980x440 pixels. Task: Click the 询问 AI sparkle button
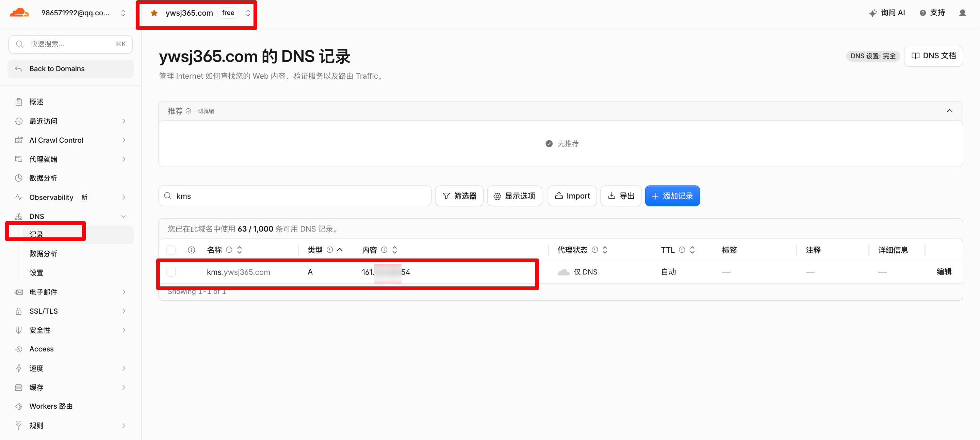coord(887,13)
